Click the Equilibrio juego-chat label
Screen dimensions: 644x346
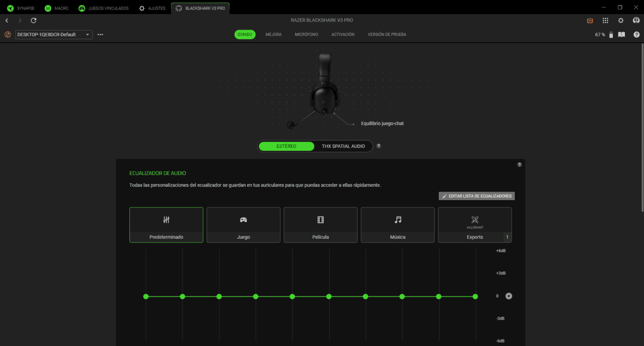click(382, 124)
